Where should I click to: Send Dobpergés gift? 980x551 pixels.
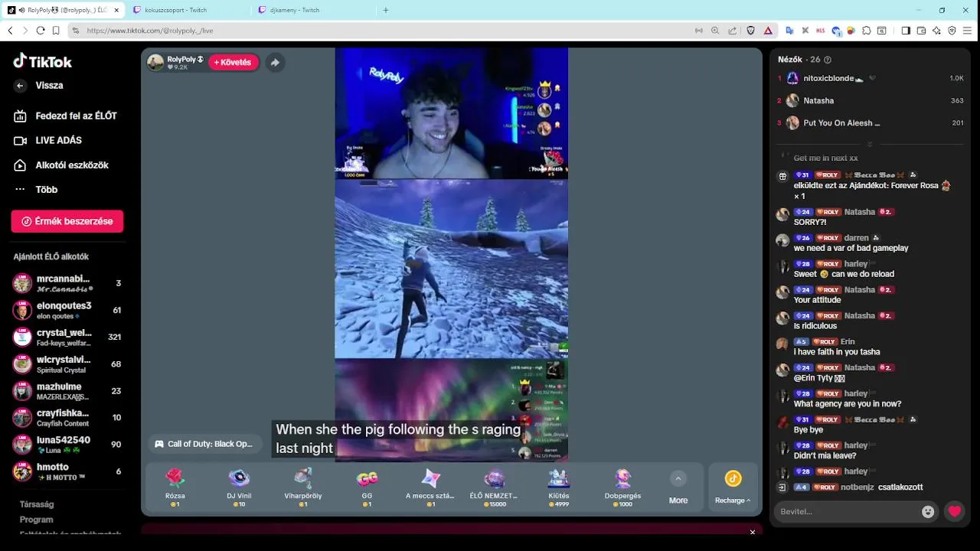[x=622, y=487]
